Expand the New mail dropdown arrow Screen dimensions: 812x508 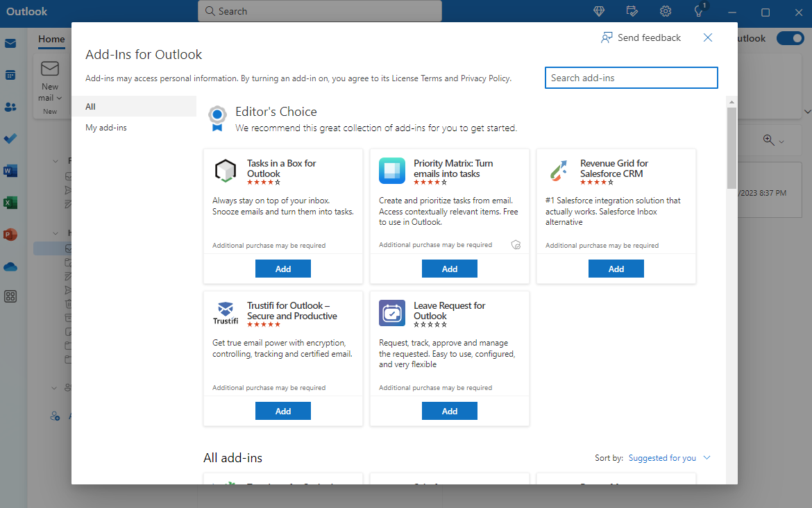click(x=59, y=97)
